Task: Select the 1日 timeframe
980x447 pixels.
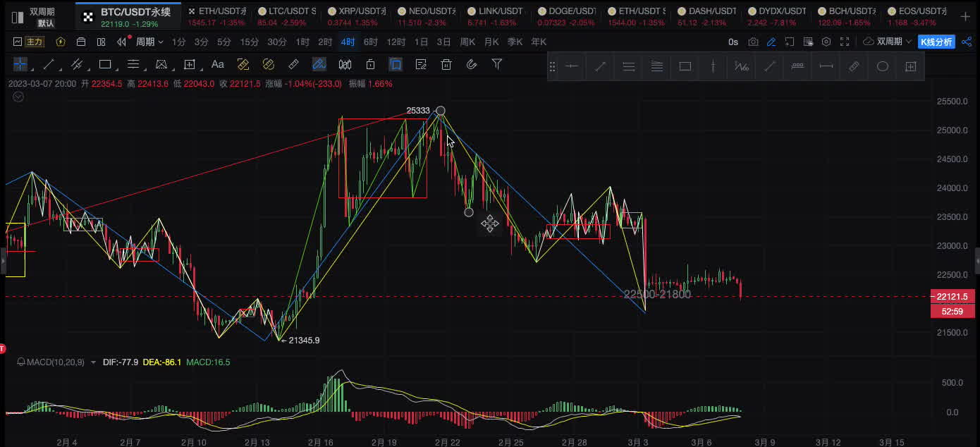Action: coord(421,42)
